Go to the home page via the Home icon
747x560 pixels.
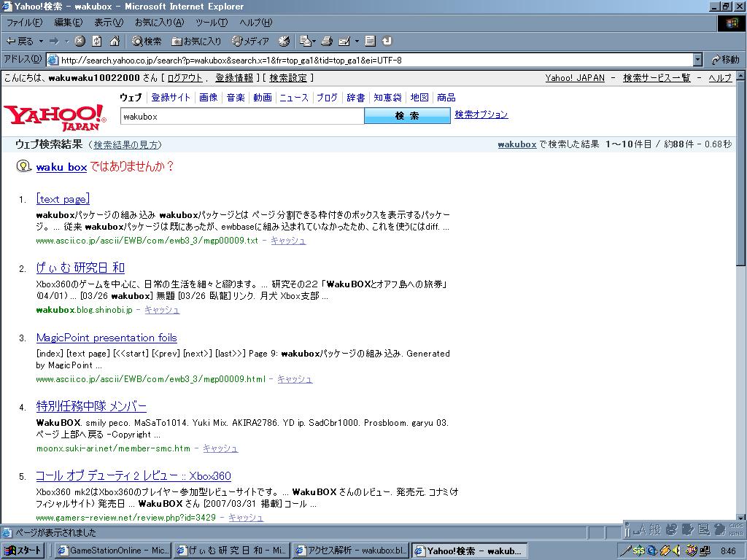point(115,42)
